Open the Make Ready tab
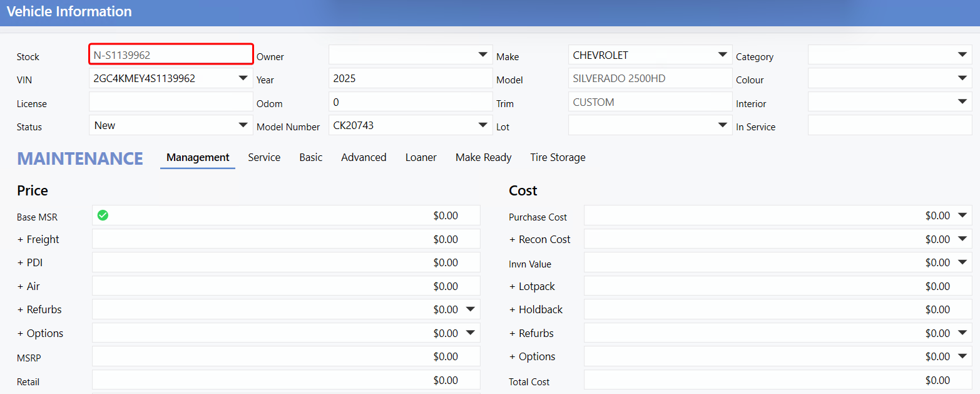The width and height of the screenshot is (980, 394). [x=483, y=158]
